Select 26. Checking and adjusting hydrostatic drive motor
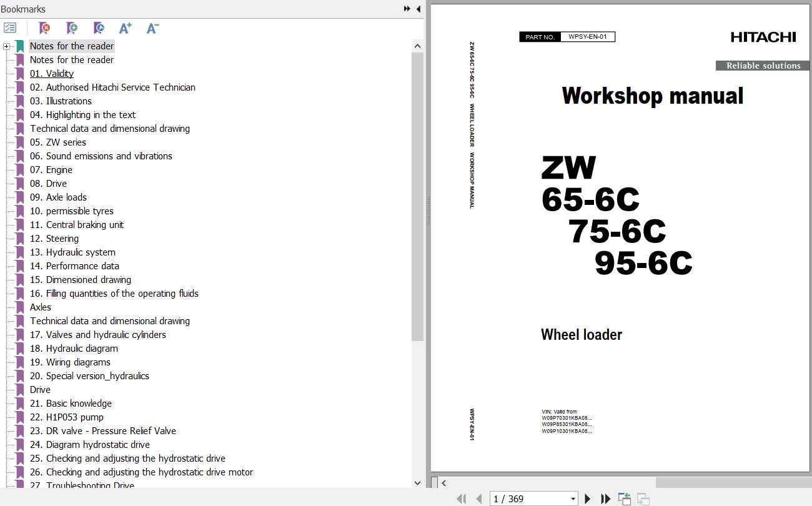 tap(141, 472)
